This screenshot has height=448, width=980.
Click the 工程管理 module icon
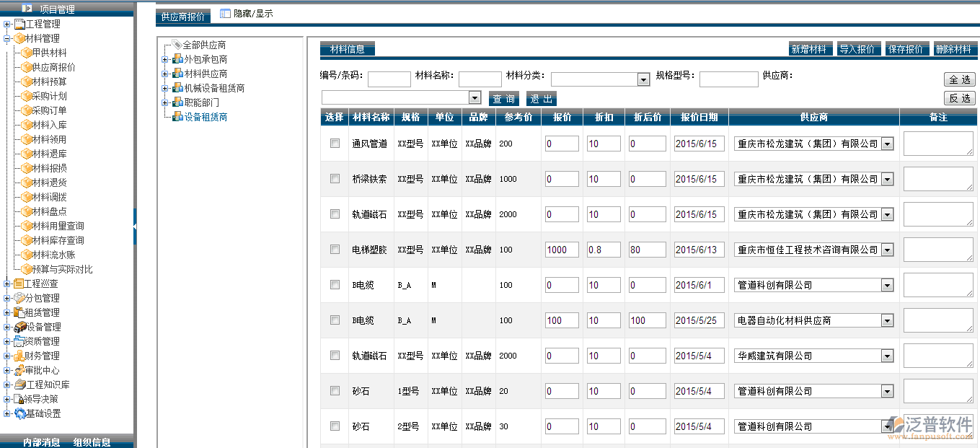19,24
